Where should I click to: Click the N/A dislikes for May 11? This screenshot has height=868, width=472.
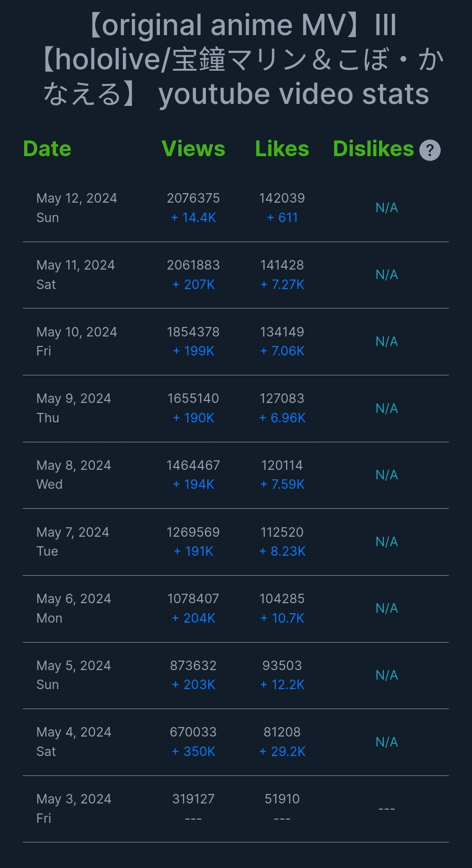point(387,275)
